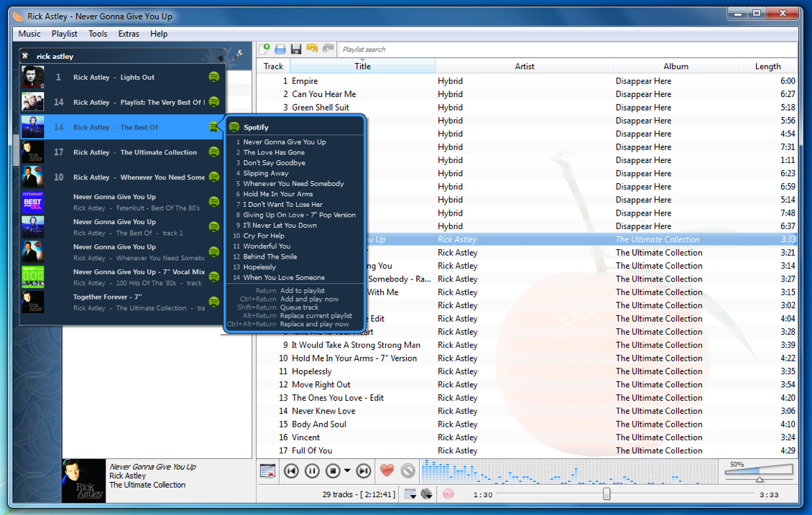Click the clear playlist icon

point(268,471)
